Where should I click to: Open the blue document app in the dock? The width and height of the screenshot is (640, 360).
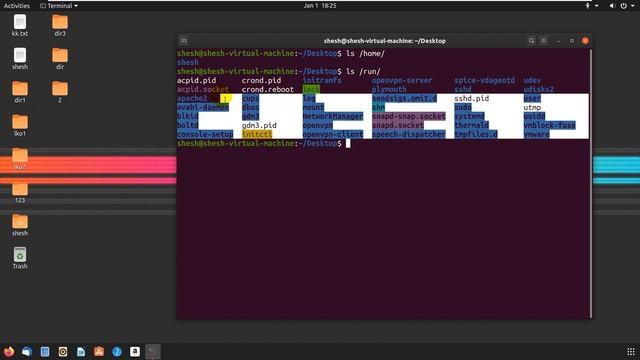[x=45, y=351]
